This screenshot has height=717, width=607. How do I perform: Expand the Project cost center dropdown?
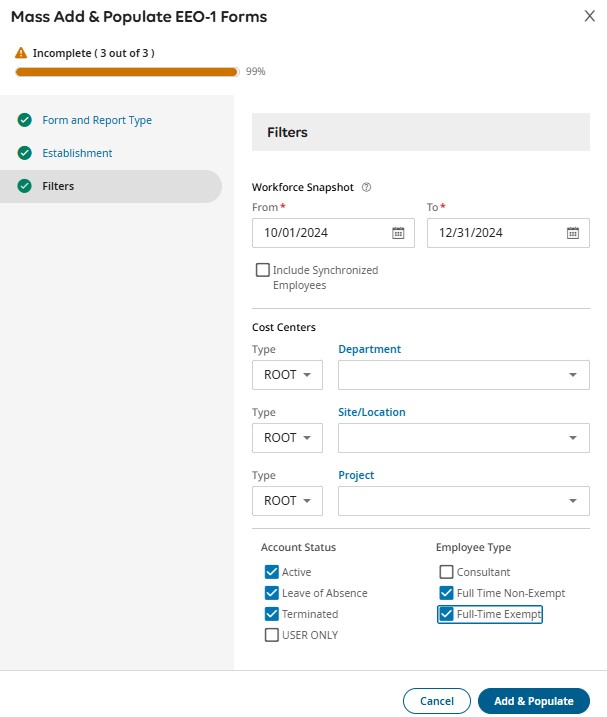click(464, 501)
